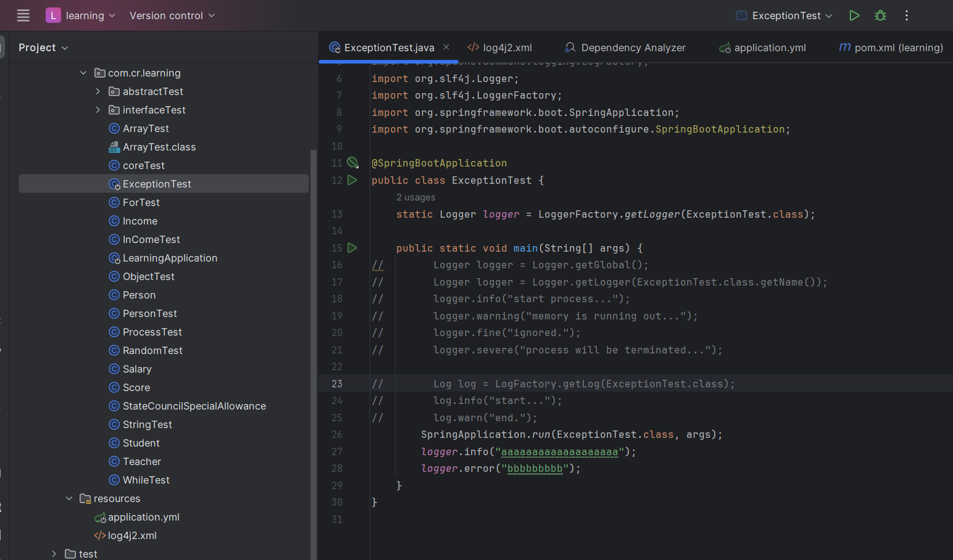Start debugging with the bug icon

(880, 15)
